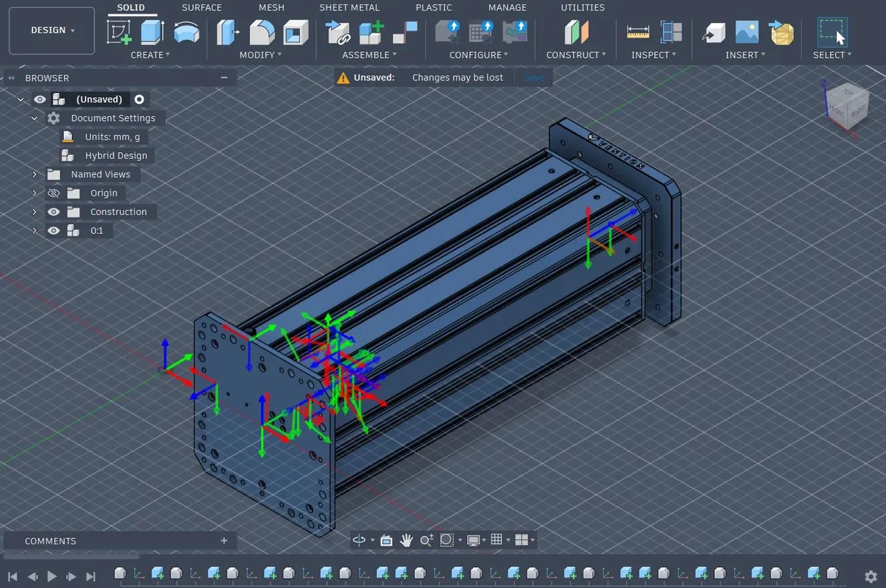Activate the (Unsaved) component radio button

coord(139,99)
